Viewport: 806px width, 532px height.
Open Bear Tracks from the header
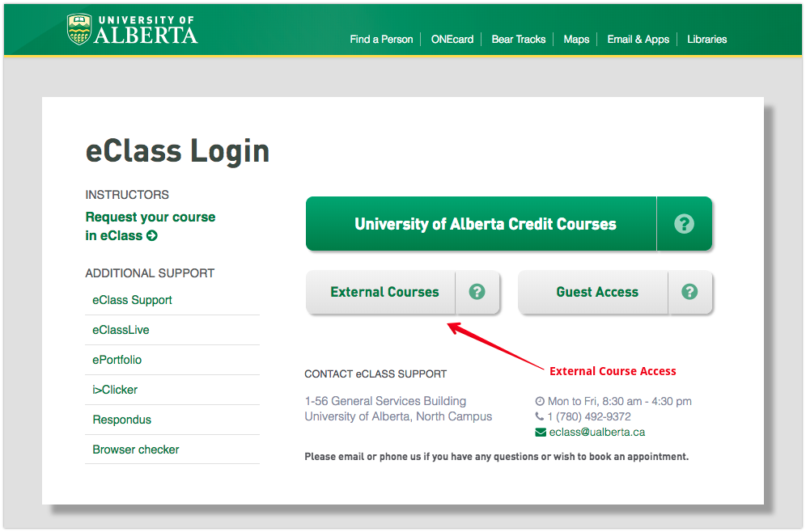click(518, 39)
